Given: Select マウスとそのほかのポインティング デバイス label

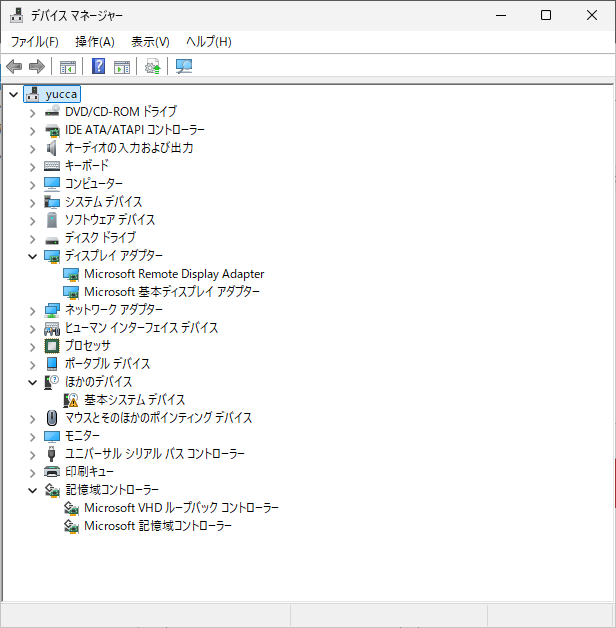Looking at the screenshot, I should (159, 418).
